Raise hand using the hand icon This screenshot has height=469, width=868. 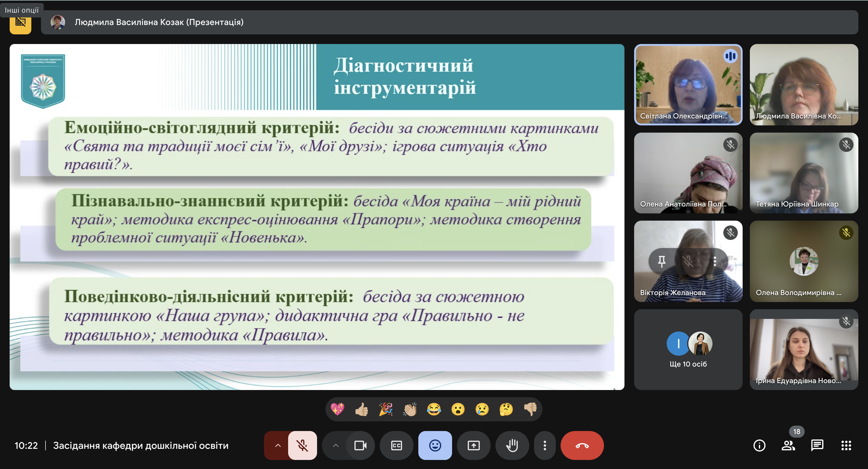[512, 445]
